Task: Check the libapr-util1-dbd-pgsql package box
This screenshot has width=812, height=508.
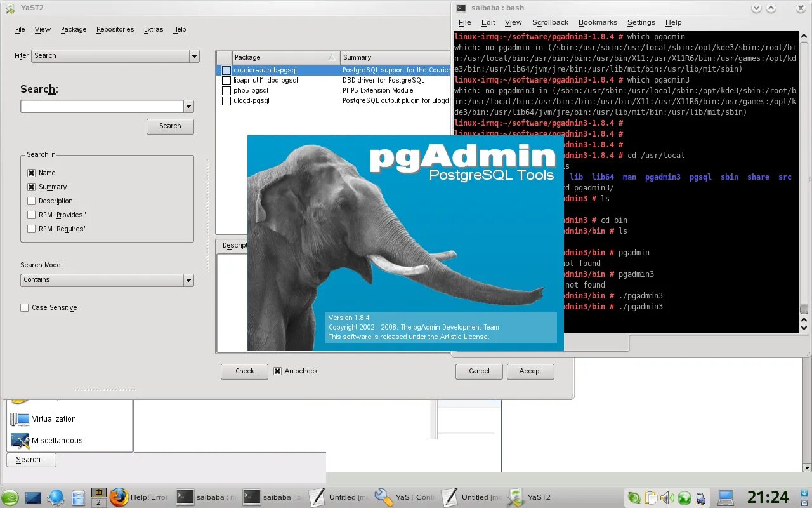Action: pos(226,80)
